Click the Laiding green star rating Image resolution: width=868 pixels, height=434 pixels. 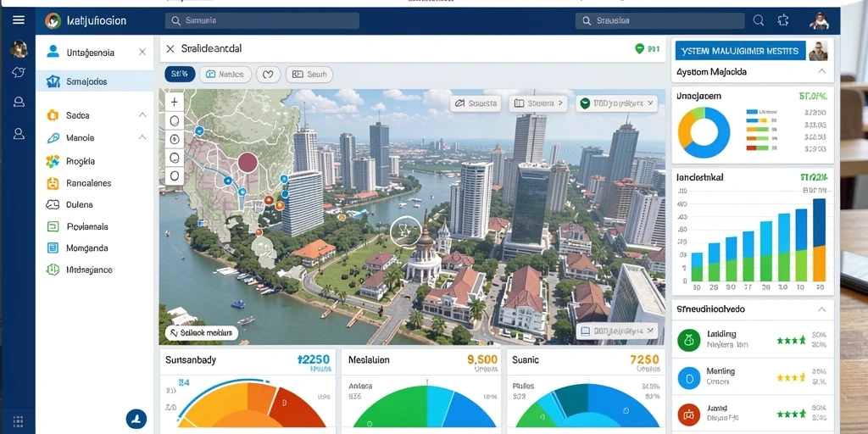click(x=791, y=341)
